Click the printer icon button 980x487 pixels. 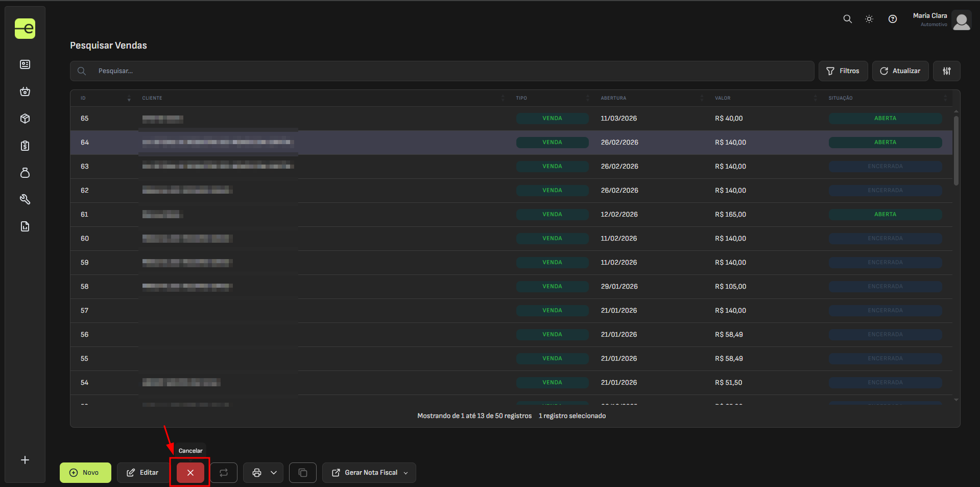click(257, 473)
